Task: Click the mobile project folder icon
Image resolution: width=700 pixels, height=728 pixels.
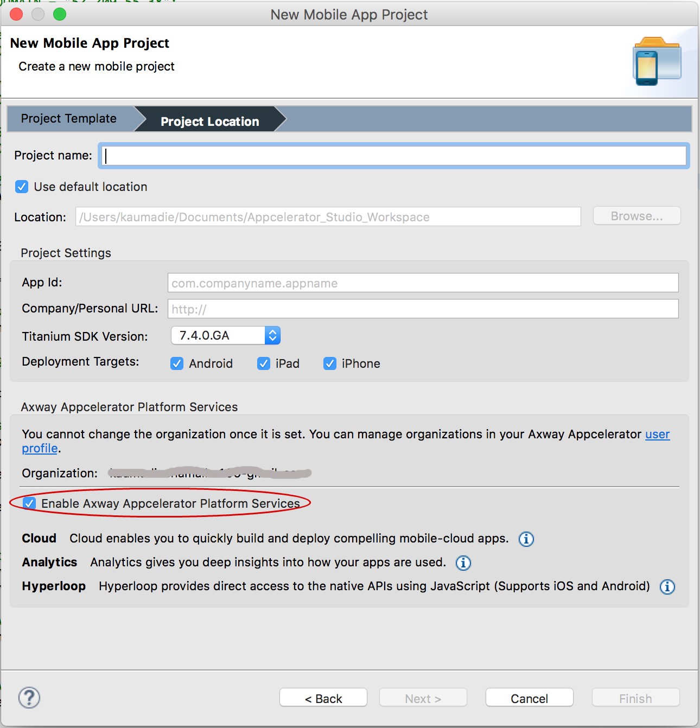Action: (x=657, y=61)
